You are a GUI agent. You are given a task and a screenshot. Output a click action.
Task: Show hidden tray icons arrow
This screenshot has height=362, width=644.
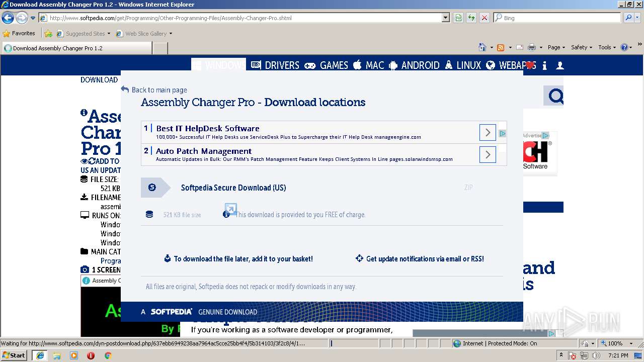[x=561, y=355]
